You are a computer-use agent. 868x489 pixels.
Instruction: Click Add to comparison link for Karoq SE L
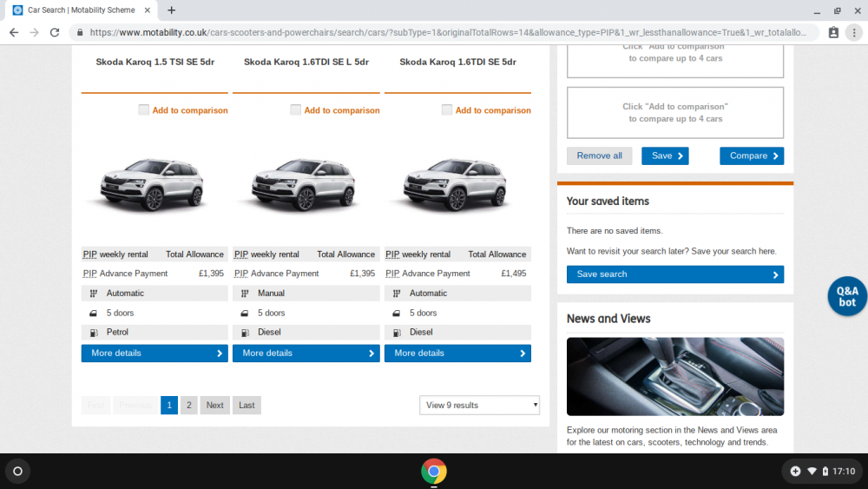(x=341, y=110)
